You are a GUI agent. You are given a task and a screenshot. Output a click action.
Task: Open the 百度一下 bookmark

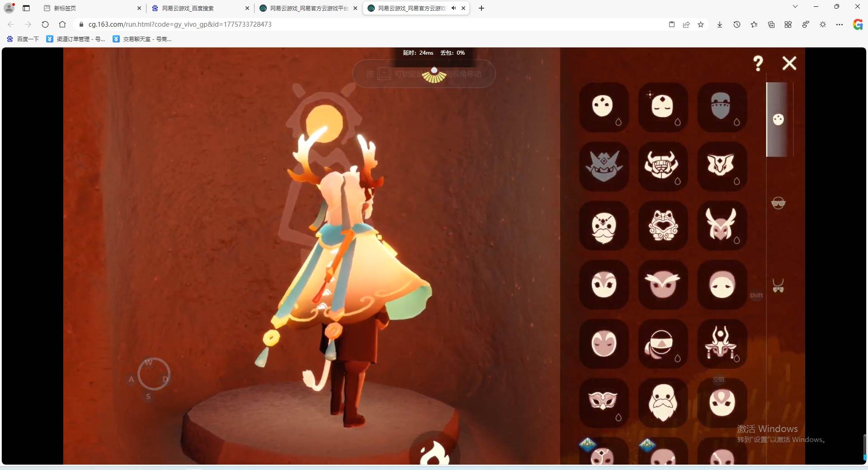pos(23,39)
